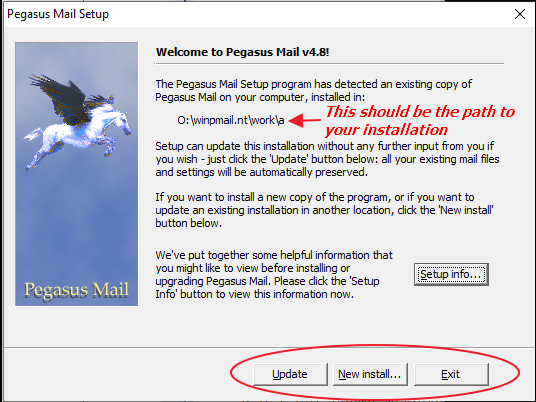The image size is (536, 402).
Task: Click the Update button
Action: pos(290,374)
